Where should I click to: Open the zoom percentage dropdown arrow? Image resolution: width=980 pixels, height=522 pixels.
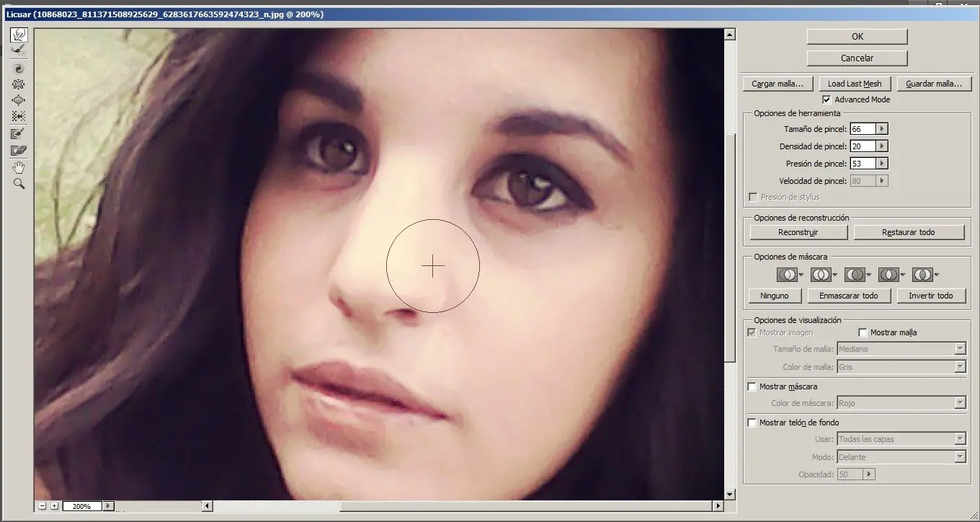click(109, 506)
